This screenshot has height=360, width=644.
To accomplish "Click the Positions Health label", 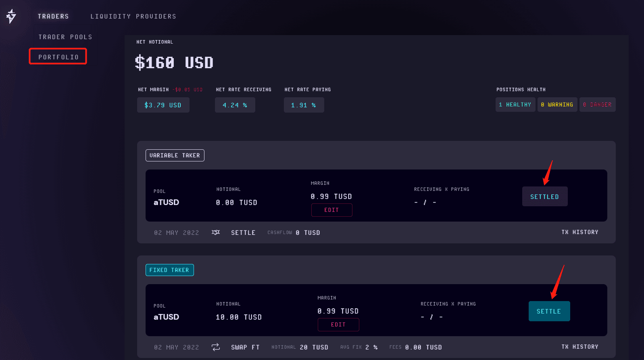I will click(x=521, y=90).
